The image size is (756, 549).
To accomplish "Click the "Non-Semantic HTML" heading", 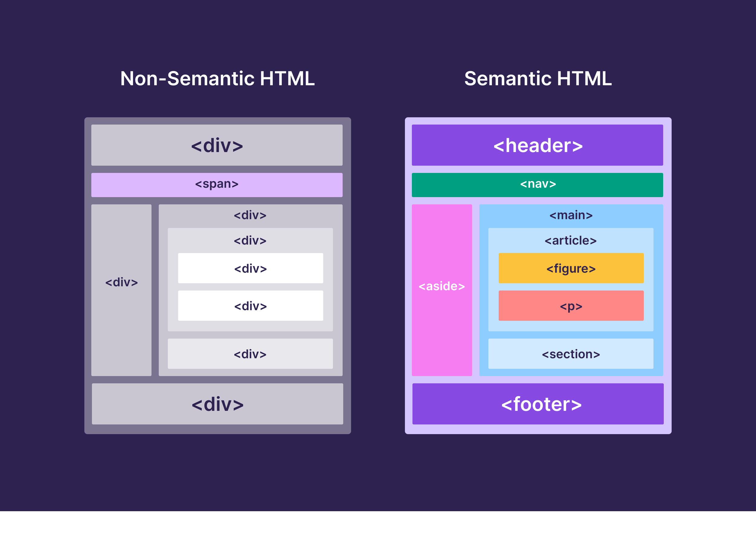I will 217,79.
